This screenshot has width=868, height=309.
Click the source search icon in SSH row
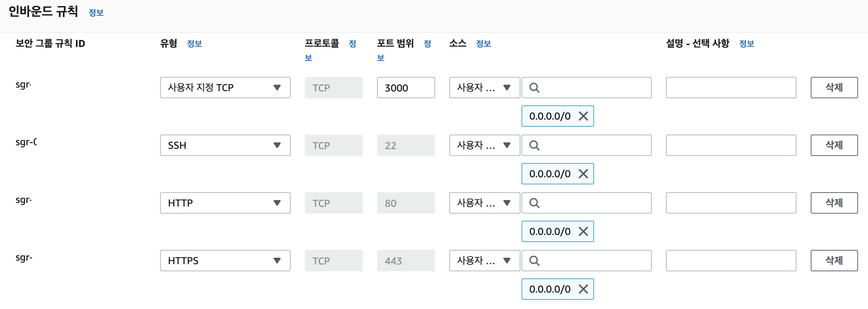(534, 145)
